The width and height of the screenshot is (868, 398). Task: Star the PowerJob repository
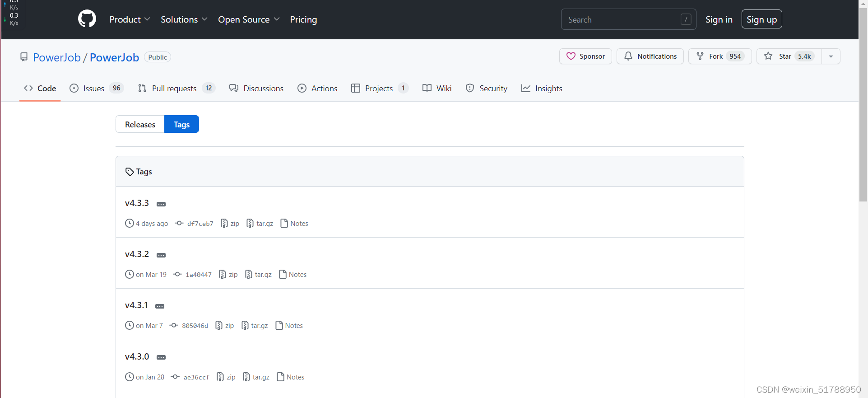(789, 56)
